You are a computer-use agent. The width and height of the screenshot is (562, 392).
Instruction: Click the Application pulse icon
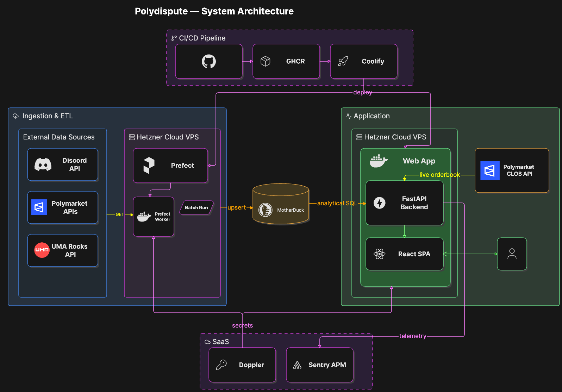349,116
